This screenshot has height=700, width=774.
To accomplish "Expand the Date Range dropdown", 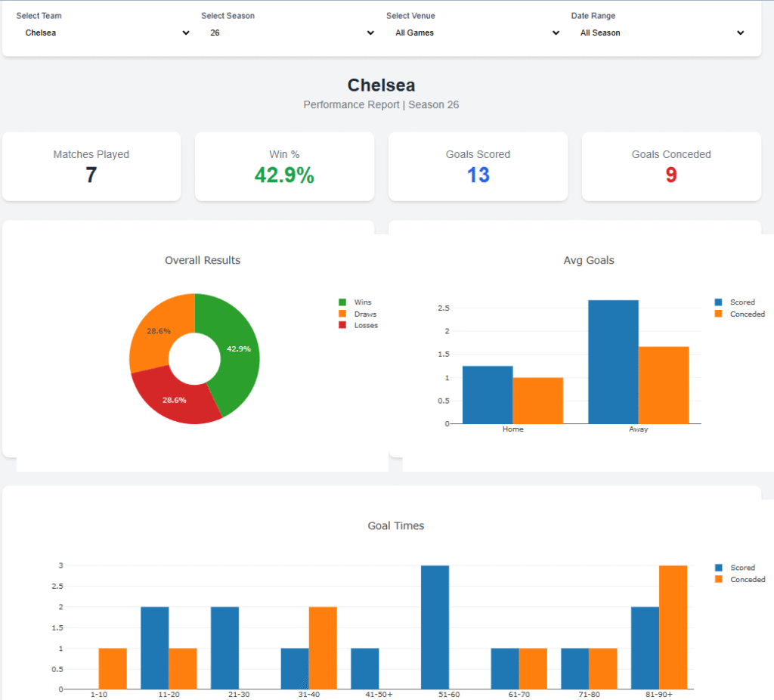I will pos(661,33).
